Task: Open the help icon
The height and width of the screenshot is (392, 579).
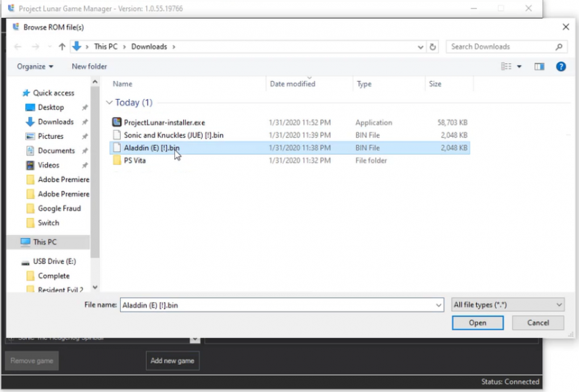Action: click(560, 67)
